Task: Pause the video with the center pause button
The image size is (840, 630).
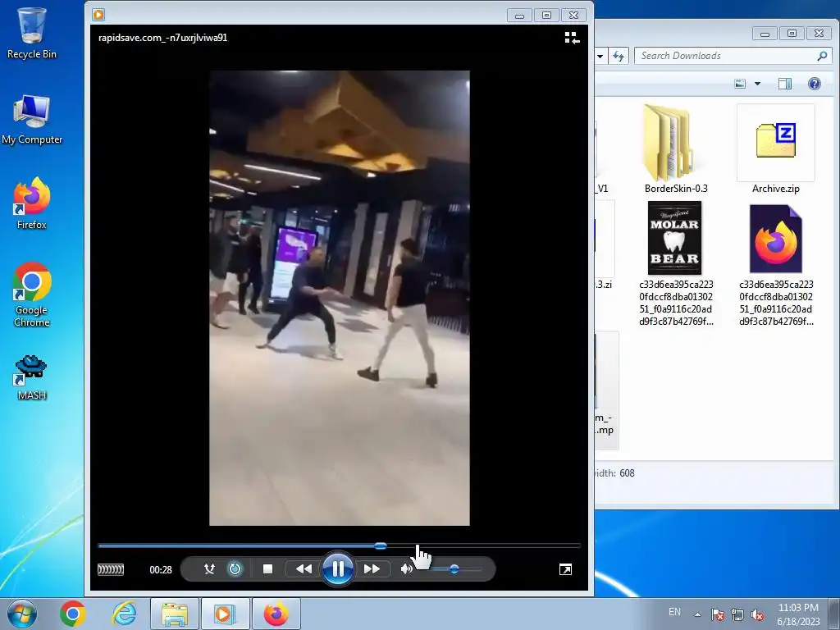Action: click(x=337, y=569)
